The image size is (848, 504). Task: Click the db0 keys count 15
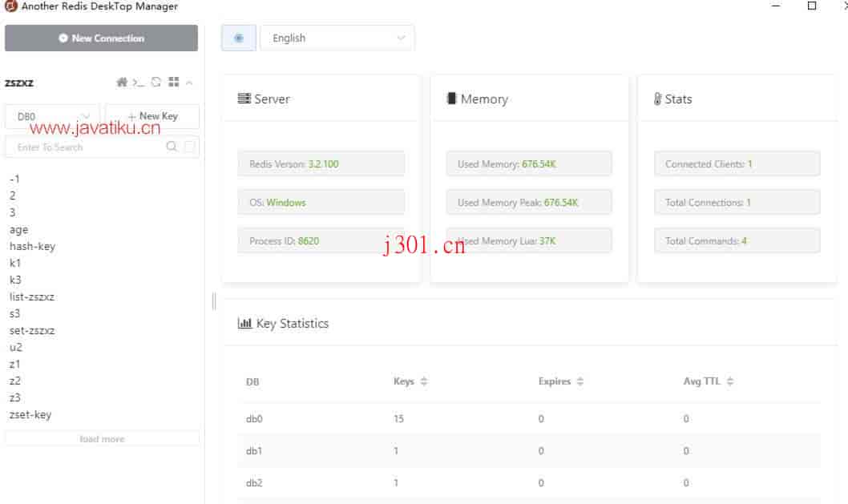[x=398, y=418]
